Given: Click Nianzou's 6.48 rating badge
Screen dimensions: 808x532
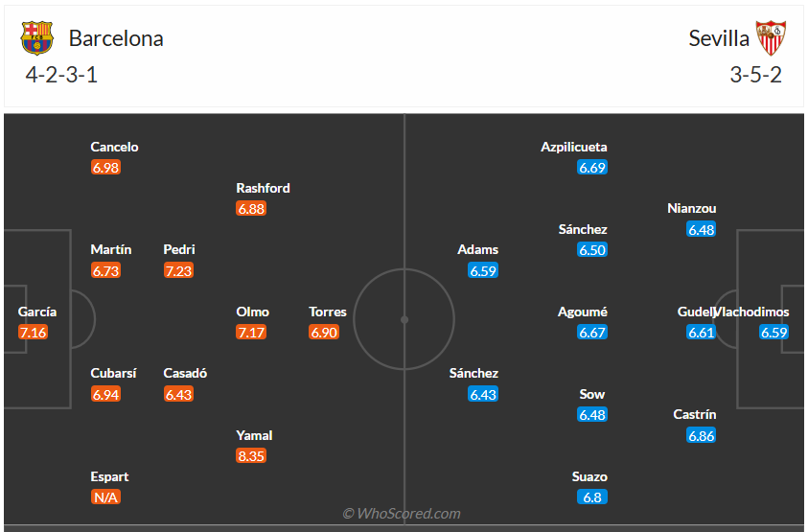Looking at the screenshot, I should click(702, 229).
